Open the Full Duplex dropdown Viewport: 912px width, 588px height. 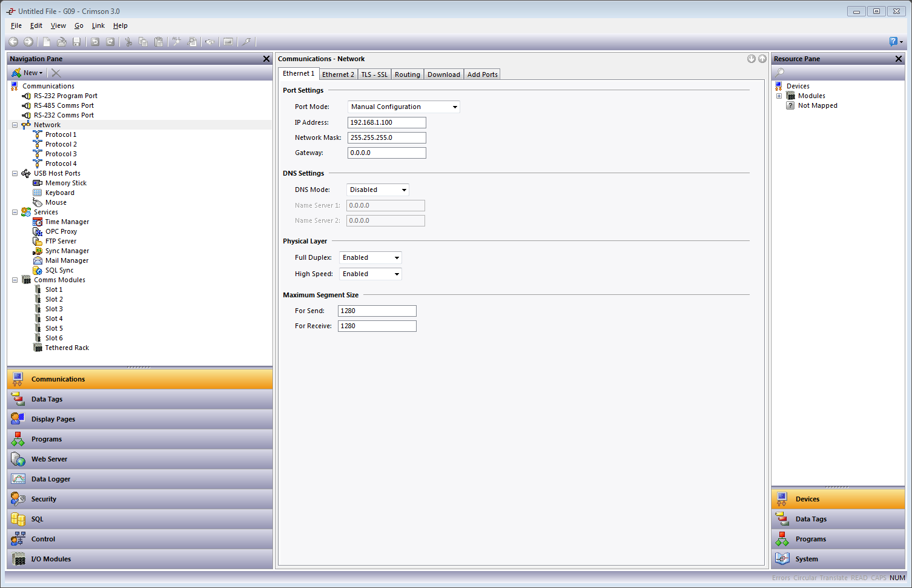tap(397, 258)
